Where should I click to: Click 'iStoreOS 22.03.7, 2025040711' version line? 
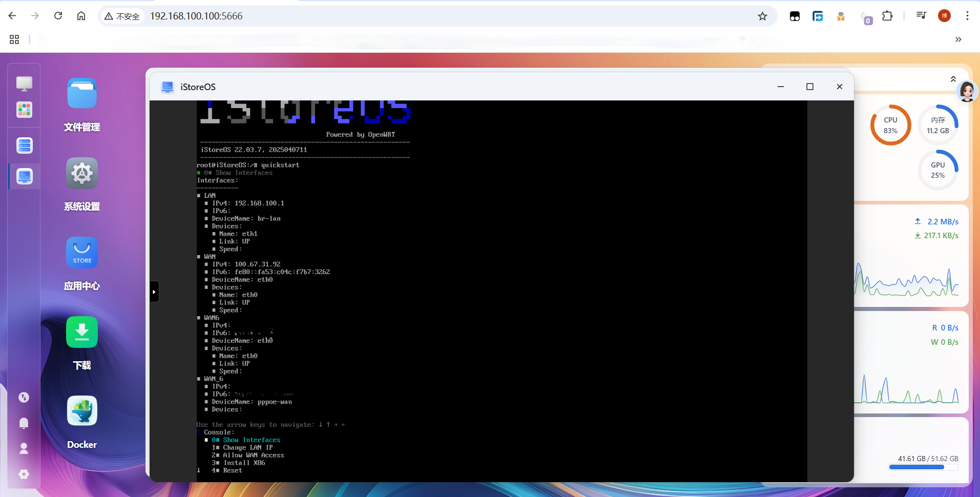pos(254,150)
